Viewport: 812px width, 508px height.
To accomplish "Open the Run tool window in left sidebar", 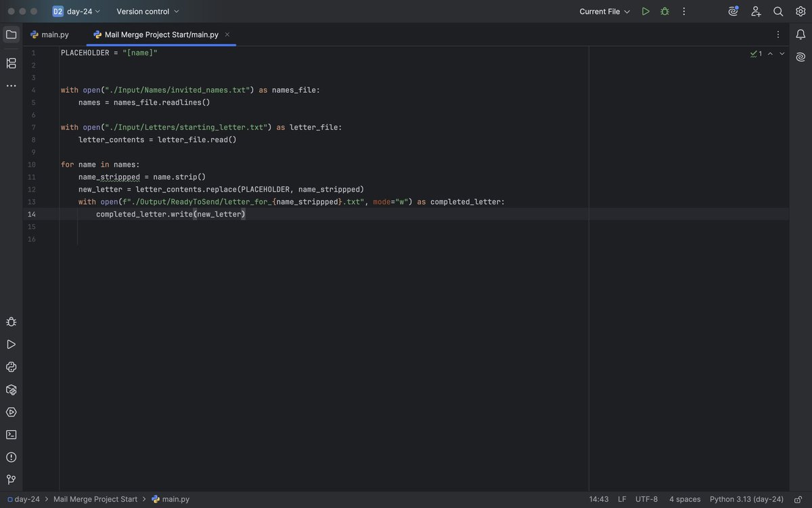I will coord(11,344).
